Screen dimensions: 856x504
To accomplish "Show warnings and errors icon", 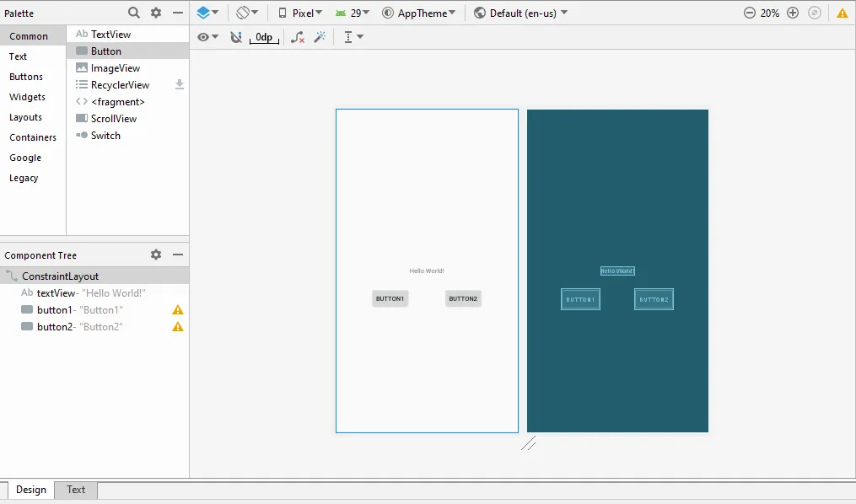I will [843, 13].
